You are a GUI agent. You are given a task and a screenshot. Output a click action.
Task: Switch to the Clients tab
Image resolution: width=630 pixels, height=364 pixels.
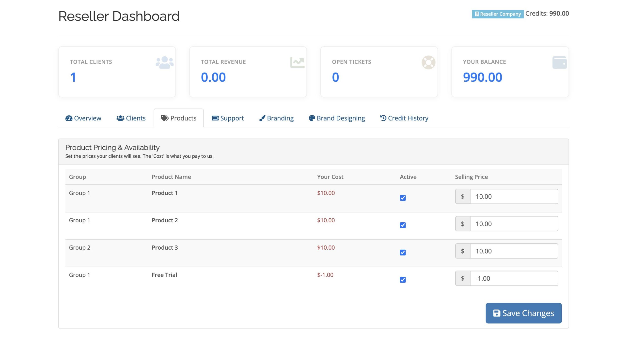pyautogui.click(x=131, y=118)
